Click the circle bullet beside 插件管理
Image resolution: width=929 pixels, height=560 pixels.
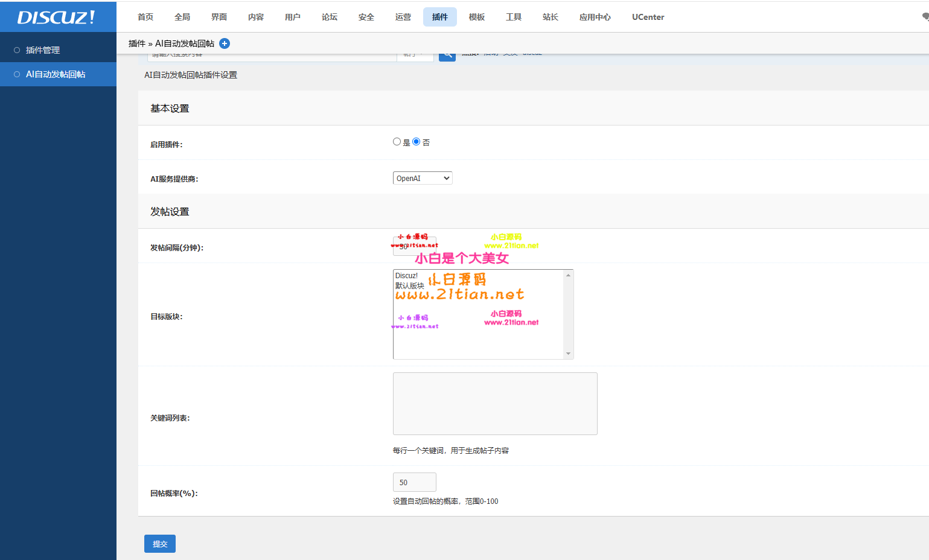click(17, 50)
